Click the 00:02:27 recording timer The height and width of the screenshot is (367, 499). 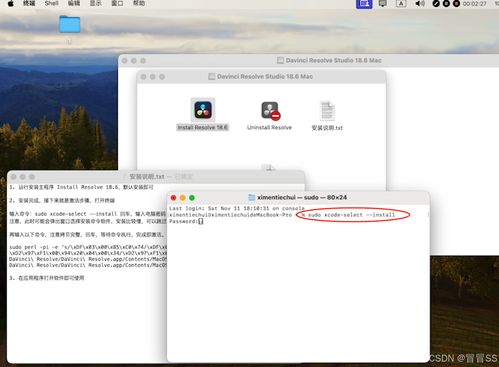474,4
